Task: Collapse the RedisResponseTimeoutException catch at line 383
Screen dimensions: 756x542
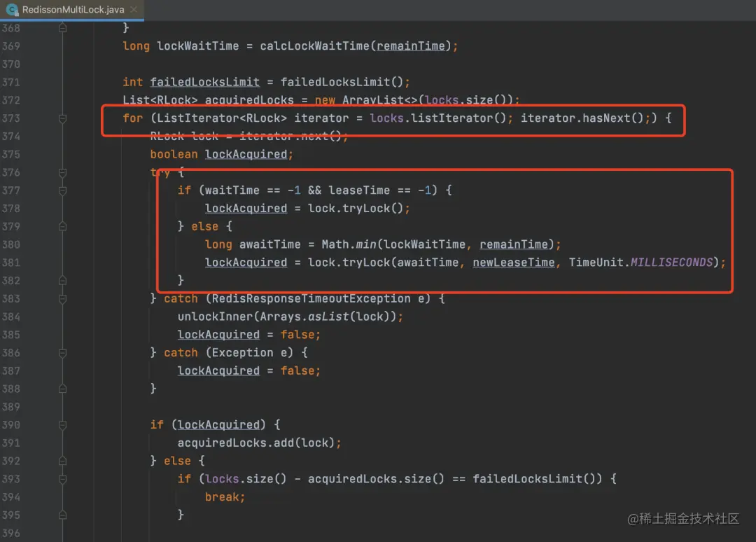Action: [x=63, y=298]
